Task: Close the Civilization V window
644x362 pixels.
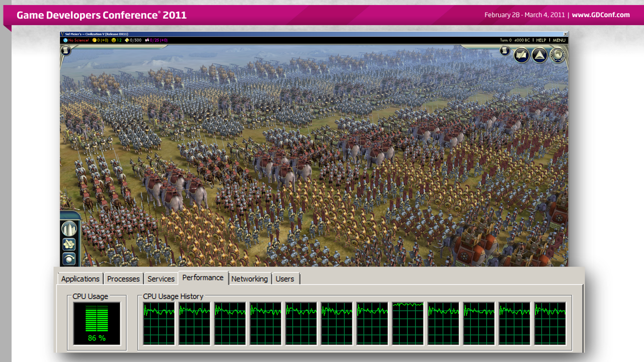Action: coord(566,34)
